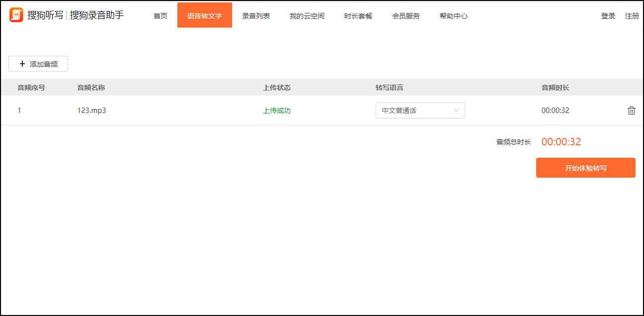The image size is (644, 316).
Task: Open the 帮助中心 tab
Action: (454, 16)
